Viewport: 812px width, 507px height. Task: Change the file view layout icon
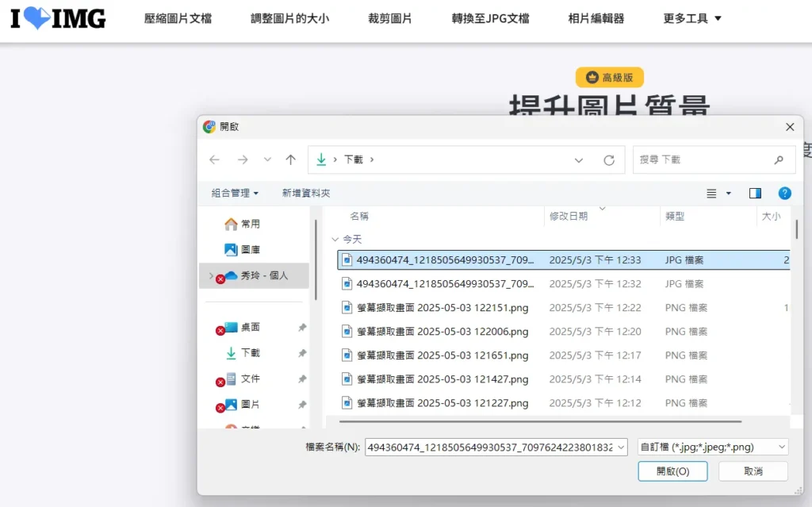[x=711, y=194]
